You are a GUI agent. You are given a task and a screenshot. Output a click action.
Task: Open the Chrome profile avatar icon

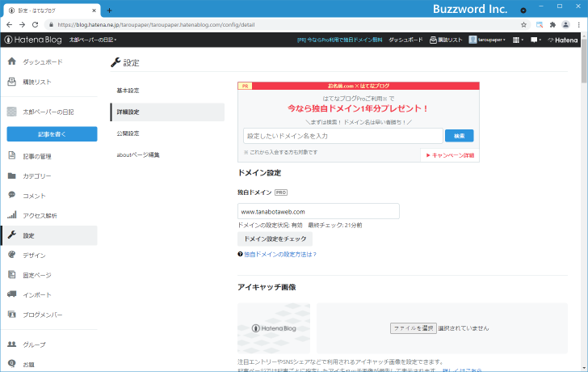click(x=565, y=25)
